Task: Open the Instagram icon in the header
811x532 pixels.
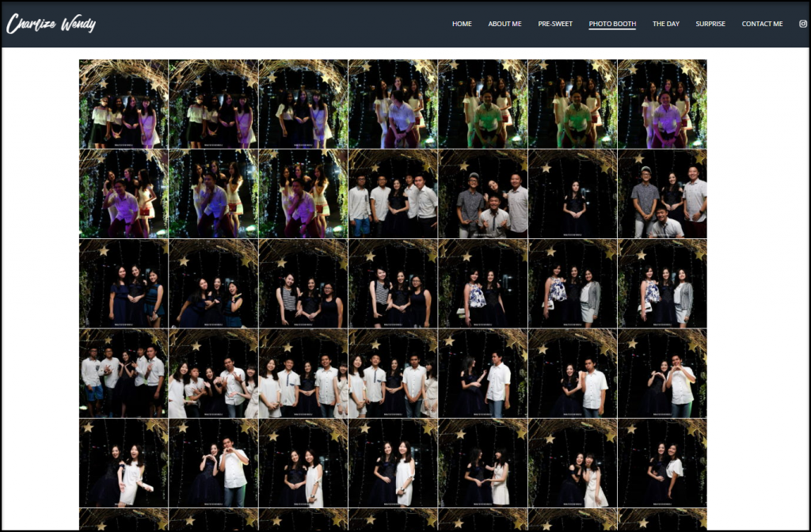Action: point(803,24)
